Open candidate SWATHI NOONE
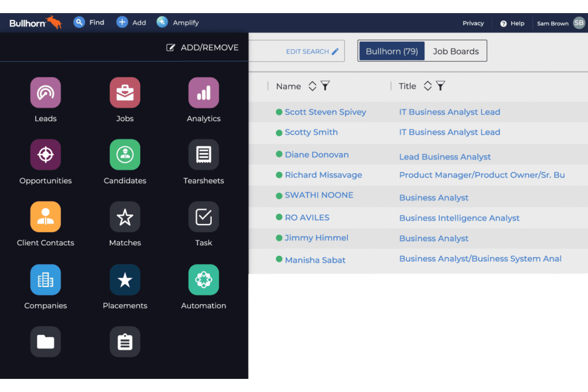 [x=319, y=195]
